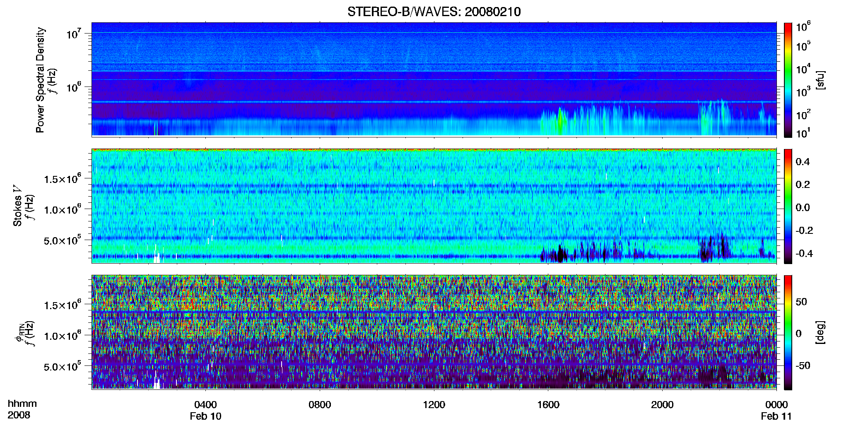Click the plot title STEREO-B/WAVES: 20080210
Viewport: 868px width, 447px height.
coord(434,12)
